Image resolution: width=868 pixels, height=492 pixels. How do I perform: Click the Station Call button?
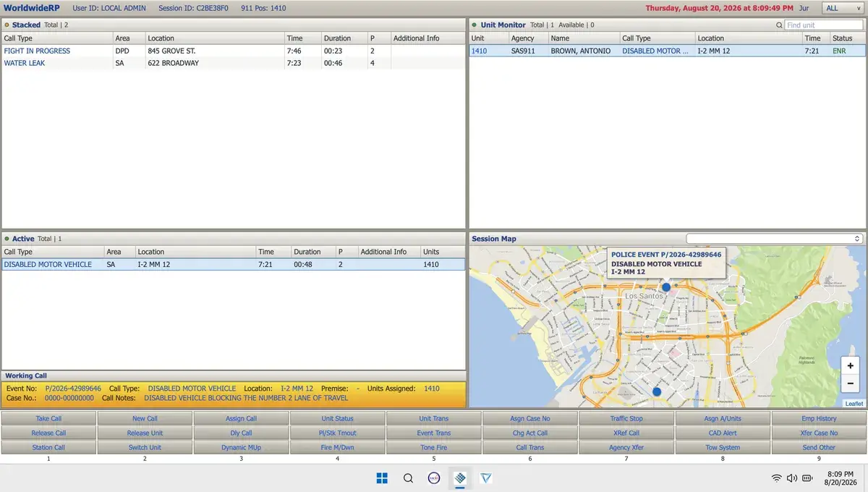pyautogui.click(x=48, y=447)
